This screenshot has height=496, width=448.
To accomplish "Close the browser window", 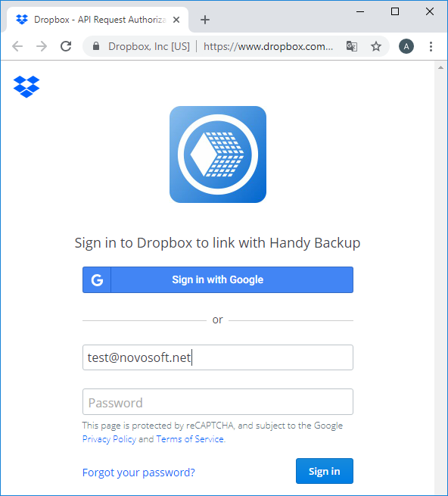I will coord(430,11).
